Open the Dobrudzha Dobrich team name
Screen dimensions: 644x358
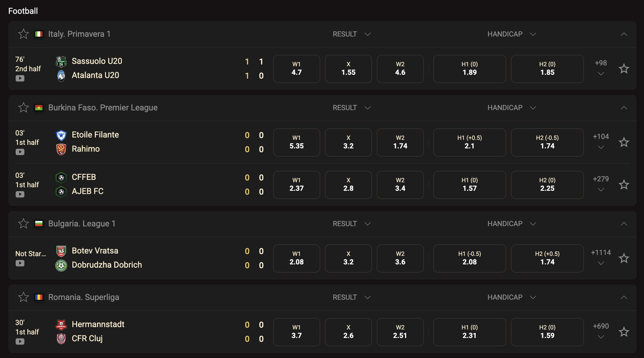[107, 265]
